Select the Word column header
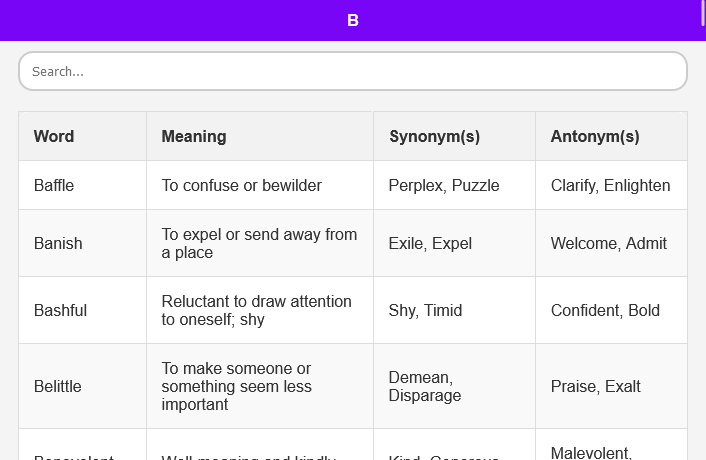The image size is (706, 460). point(54,136)
